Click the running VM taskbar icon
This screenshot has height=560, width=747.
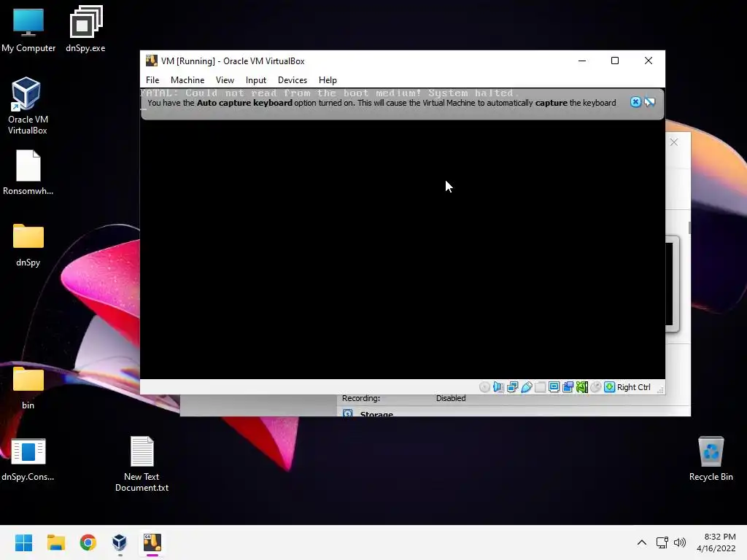pyautogui.click(x=152, y=542)
